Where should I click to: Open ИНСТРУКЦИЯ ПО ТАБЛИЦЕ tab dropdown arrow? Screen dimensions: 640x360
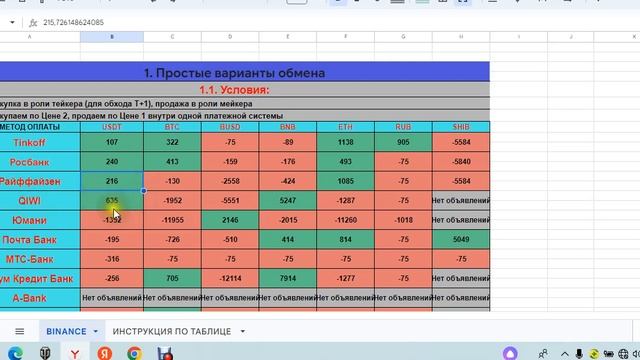coord(242,331)
